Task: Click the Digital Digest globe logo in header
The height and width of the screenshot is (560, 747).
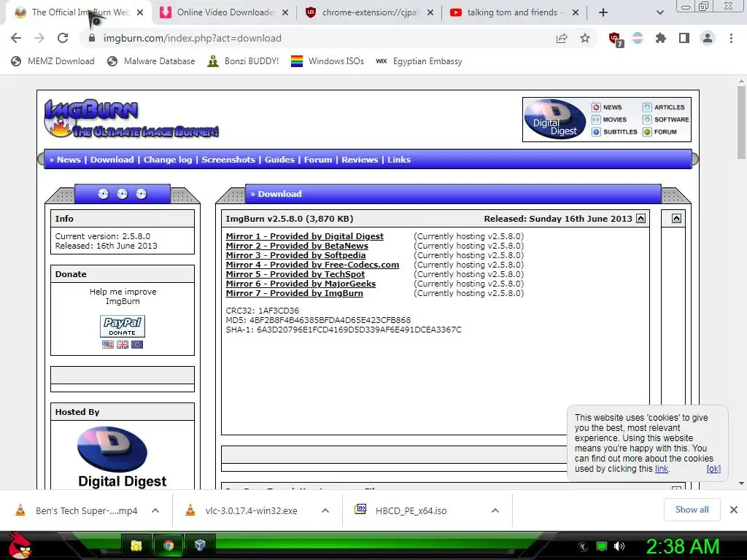Action: point(555,119)
